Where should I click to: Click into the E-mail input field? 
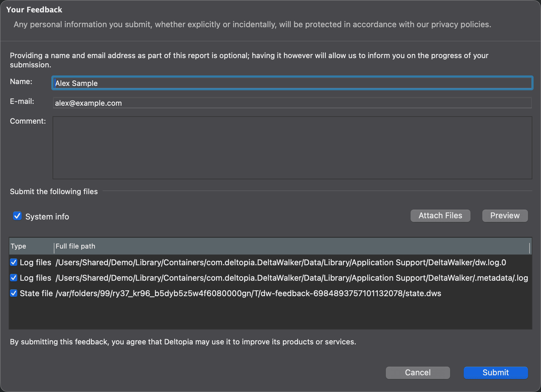292,103
